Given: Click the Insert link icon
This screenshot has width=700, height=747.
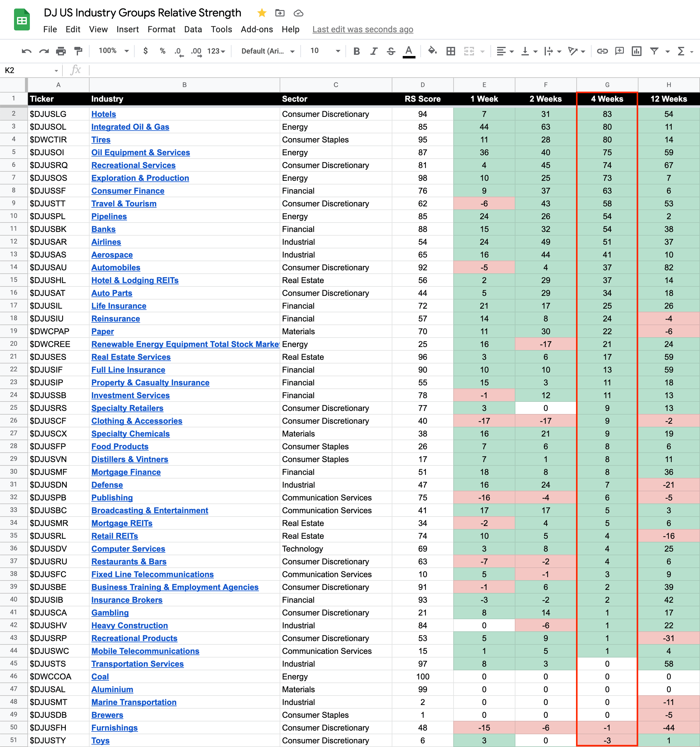Looking at the screenshot, I should [x=602, y=51].
